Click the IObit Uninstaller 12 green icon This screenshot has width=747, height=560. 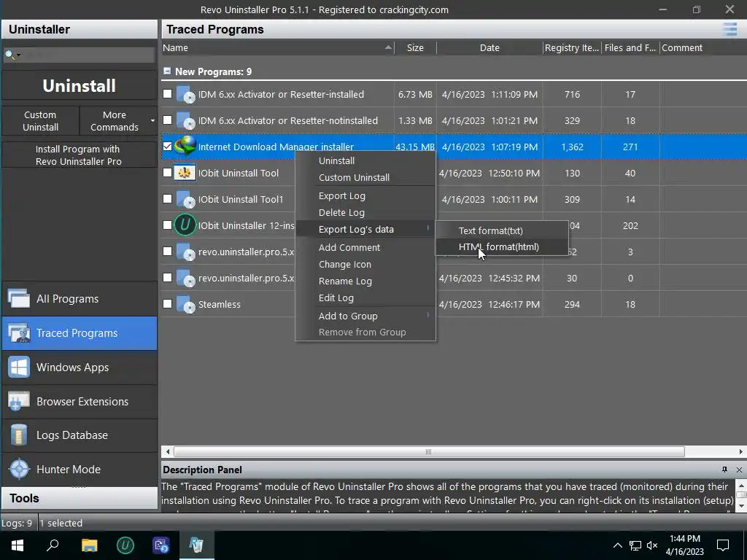point(185,225)
